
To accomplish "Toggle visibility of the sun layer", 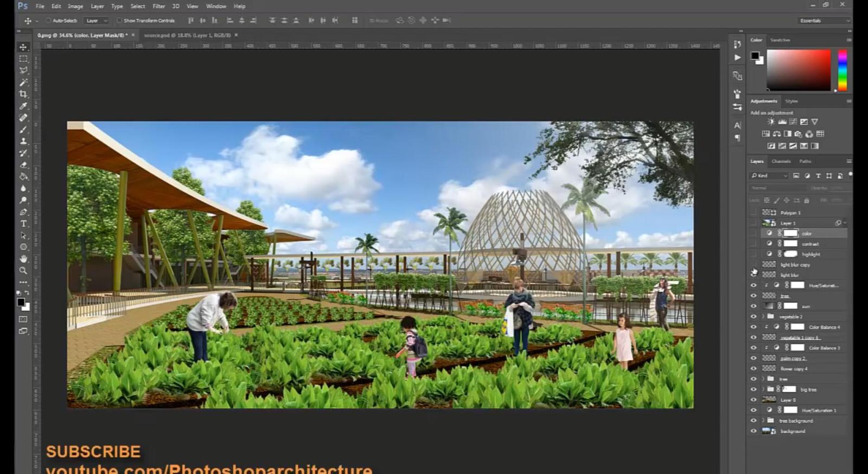I will coord(754,306).
